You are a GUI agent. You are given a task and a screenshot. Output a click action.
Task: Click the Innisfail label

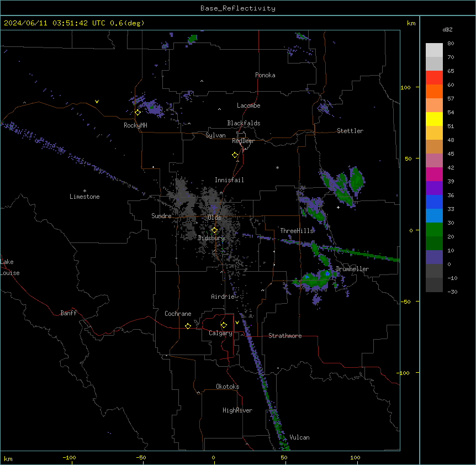tap(229, 180)
